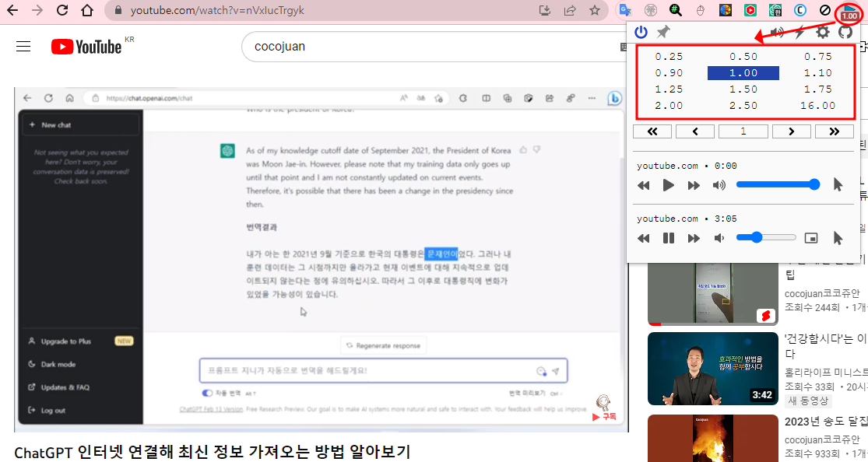The image size is (868, 462).
Task: Click cursor select icon for 3:05 media
Action: tap(838, 238)
